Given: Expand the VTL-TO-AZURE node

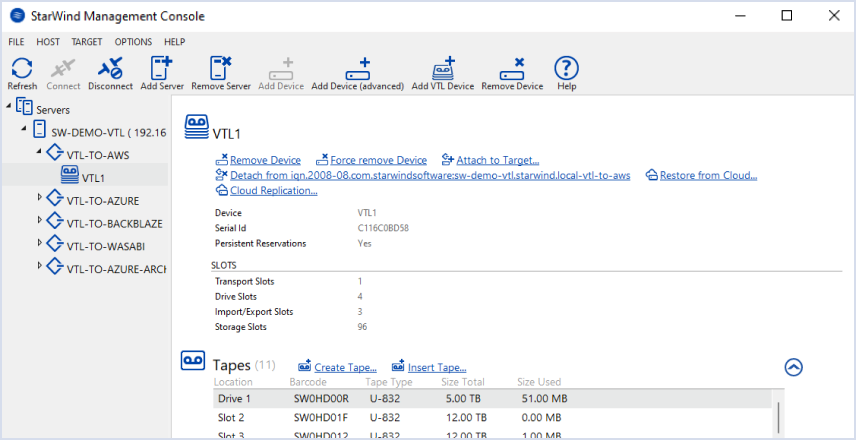Looking at the screenshot, I should (x=39, y=197).
